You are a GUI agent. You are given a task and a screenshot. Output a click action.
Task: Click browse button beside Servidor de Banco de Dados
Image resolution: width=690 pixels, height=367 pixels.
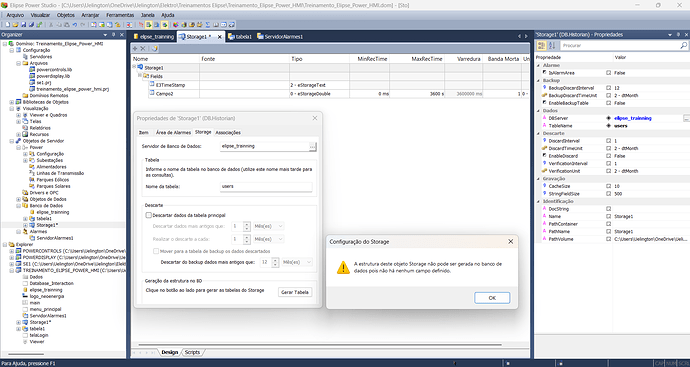pos(312,146)
